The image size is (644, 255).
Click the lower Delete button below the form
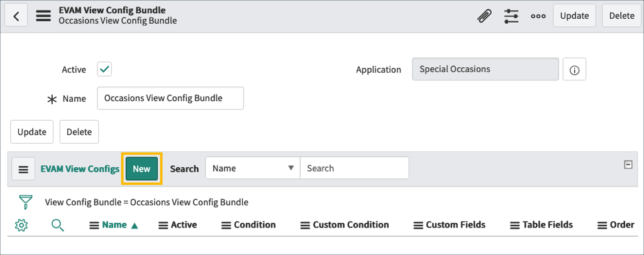coord(79,132)
